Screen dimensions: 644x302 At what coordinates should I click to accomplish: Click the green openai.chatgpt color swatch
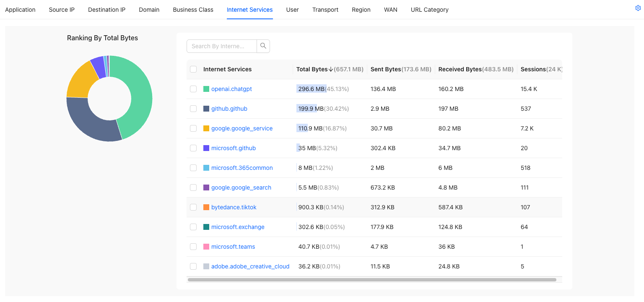[x=206, y=89]
